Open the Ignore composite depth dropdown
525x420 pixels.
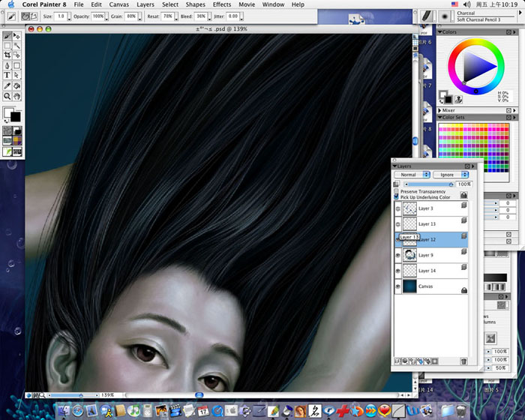(451, 175)
